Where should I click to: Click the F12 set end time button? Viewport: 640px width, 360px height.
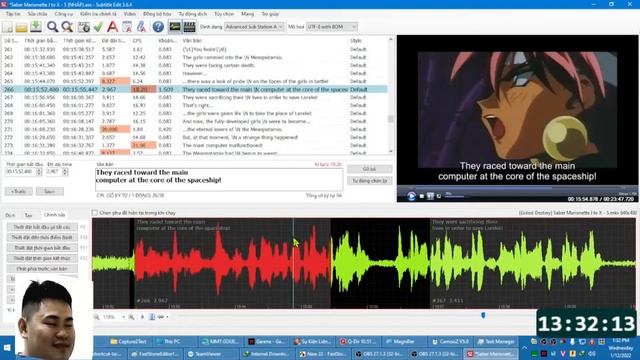[42, 258]
